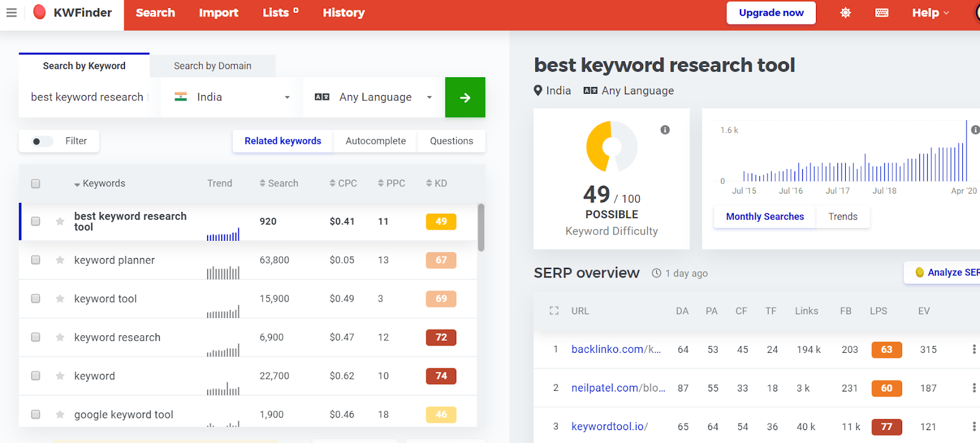The height and width of the screenshot is (443, 980).
Task: Open the keywordtool.io result link
Action: coord(609,426)
